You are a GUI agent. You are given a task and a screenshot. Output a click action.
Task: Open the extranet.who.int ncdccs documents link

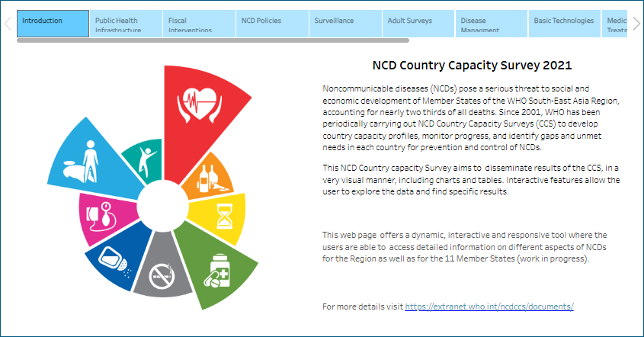[x=489, y=307]
